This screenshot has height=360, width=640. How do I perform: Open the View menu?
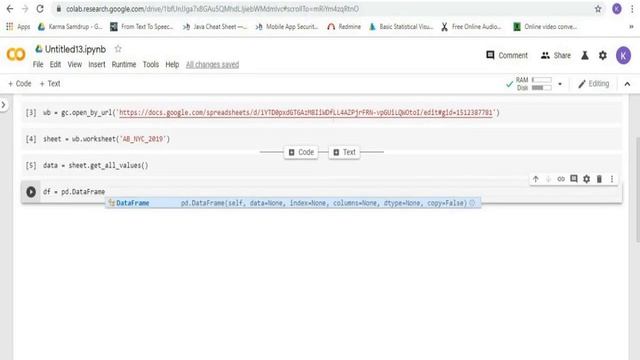point(74,64)
